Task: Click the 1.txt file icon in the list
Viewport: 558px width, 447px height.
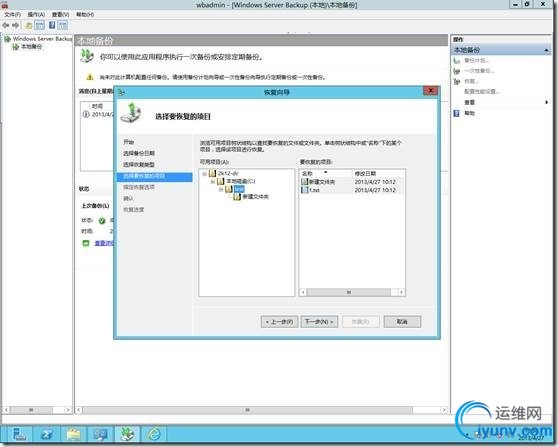Action: (x=304, y=190)
